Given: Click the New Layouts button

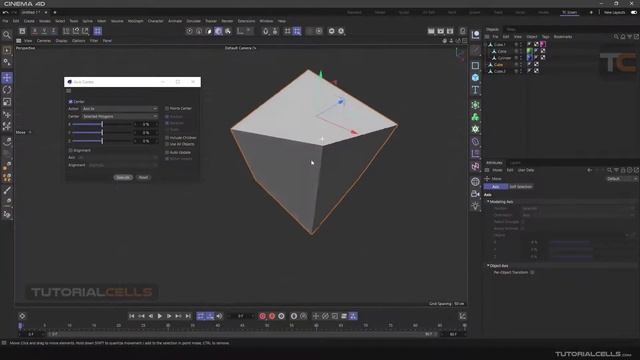Looking at the screenshot, I should 614,12.
